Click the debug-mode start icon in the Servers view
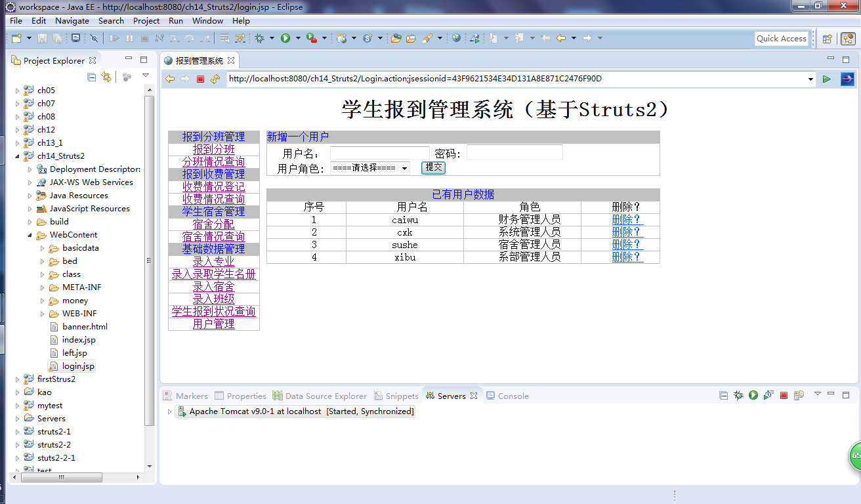This screenshot has height=504, width=861. [738, 395]
